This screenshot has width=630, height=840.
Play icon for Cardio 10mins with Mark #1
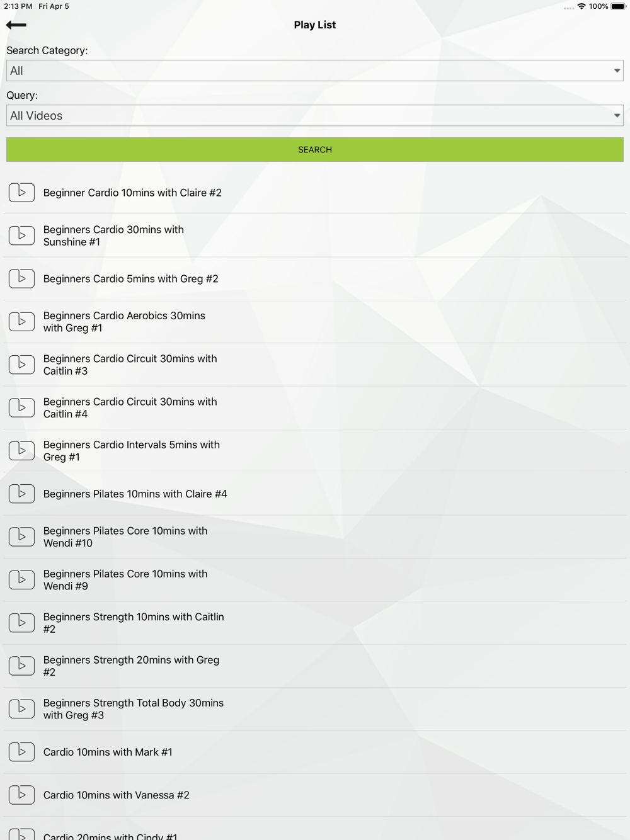21,752
